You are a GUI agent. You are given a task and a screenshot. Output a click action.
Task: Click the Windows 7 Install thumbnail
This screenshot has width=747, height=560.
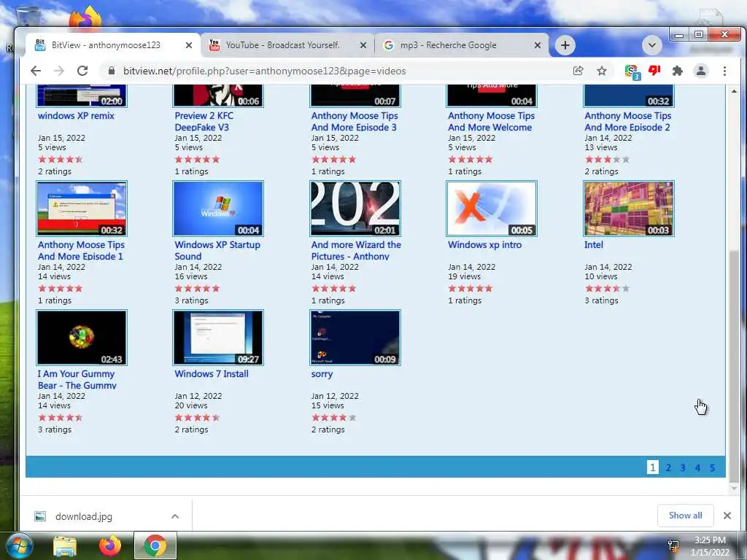pyautogui.click(x=218, y=338)
